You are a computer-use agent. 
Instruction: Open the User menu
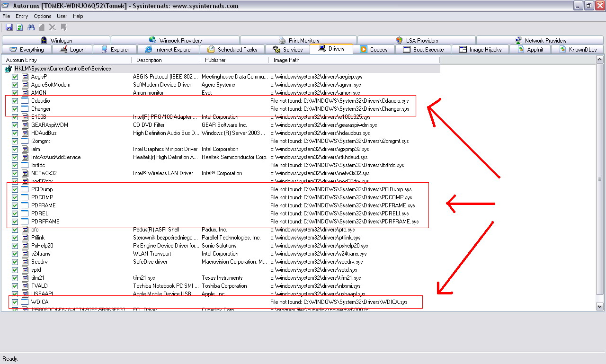[62, 16]
